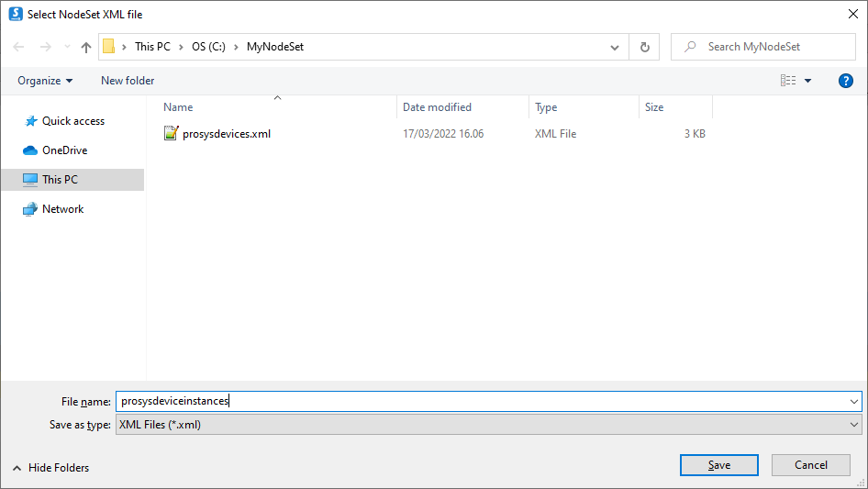Click the Back navigation arrow
Viewport: 868px width, 489px height.
pyautogui.click(x=19, y=47)
